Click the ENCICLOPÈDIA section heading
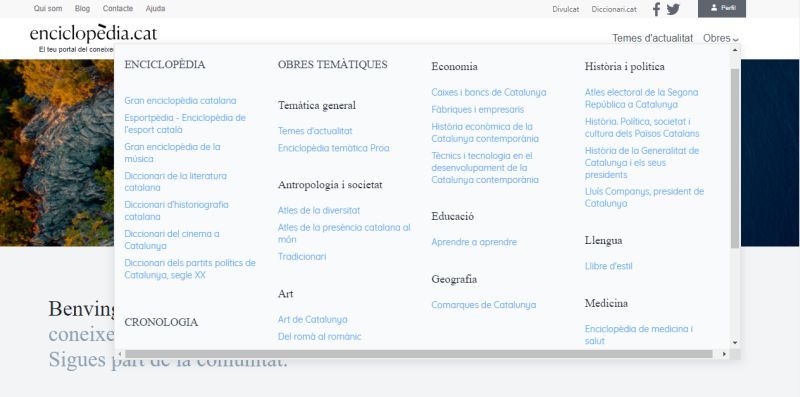Screen dimensions: 800x397 click(x=165, y=65)
